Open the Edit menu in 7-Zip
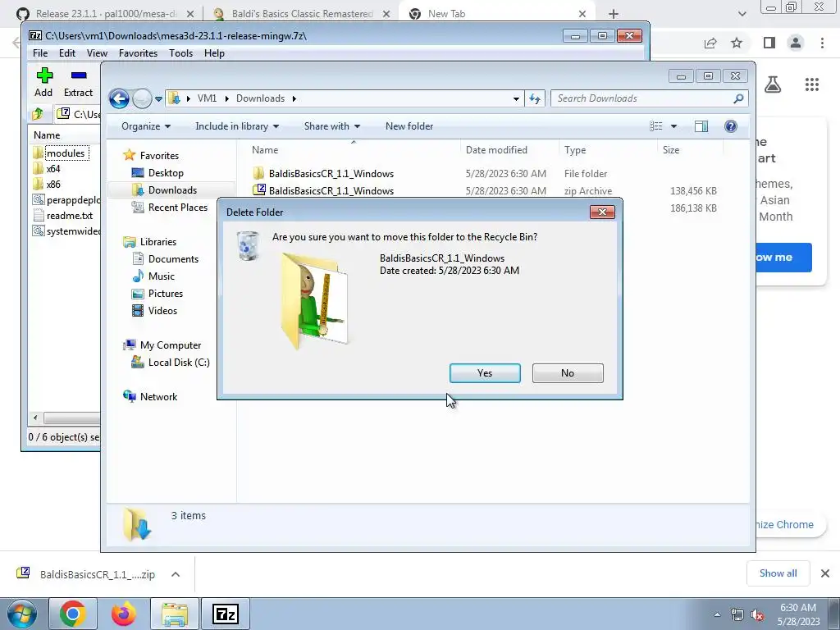The width and height of the screenshot is (840, 630). [67, 53]
